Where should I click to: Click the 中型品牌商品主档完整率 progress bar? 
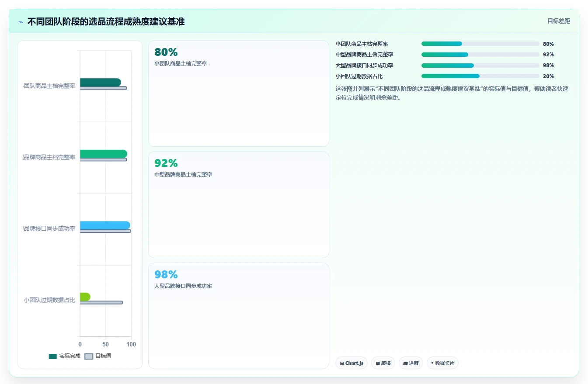[x=480, y=55]
